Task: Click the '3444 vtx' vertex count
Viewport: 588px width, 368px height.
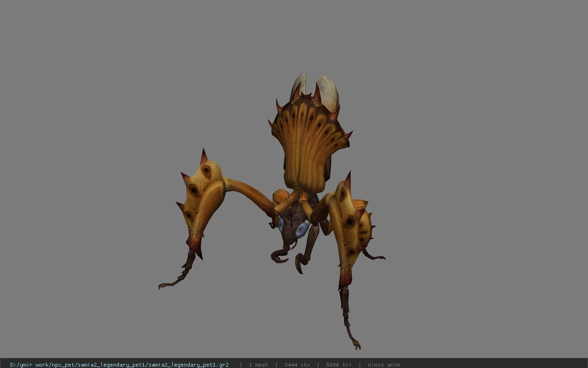Action: point(297,365)
